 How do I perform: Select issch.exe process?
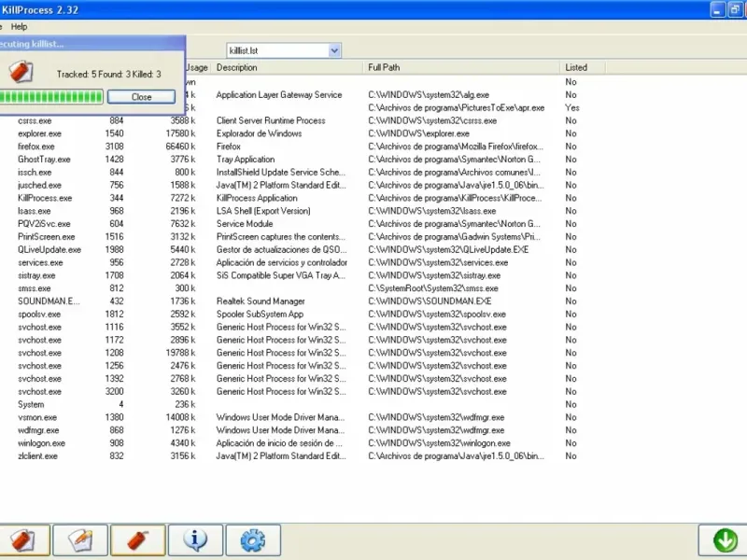[35, 173]
